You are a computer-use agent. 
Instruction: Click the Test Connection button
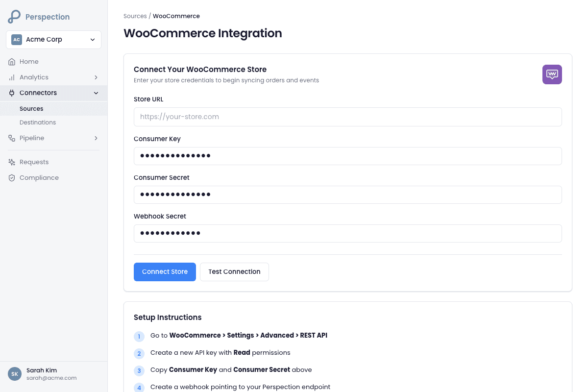tap(234, 272)
